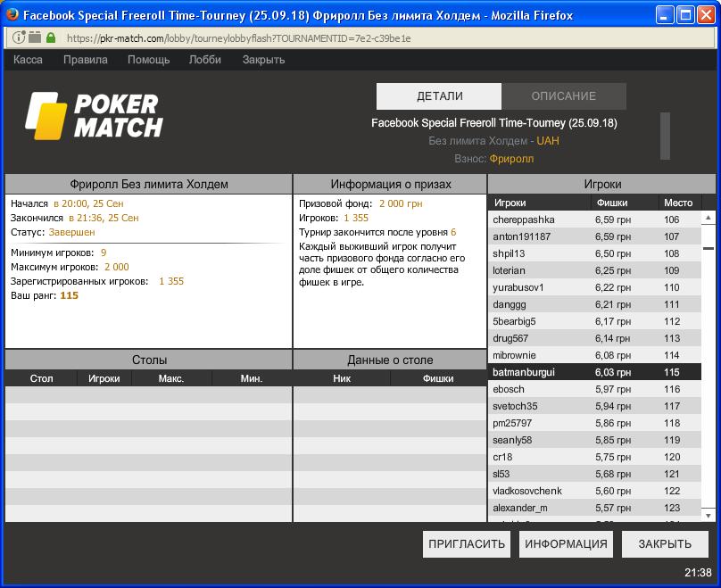Click the green padlock security icon
721x588 pixels.
click(51, 37)
